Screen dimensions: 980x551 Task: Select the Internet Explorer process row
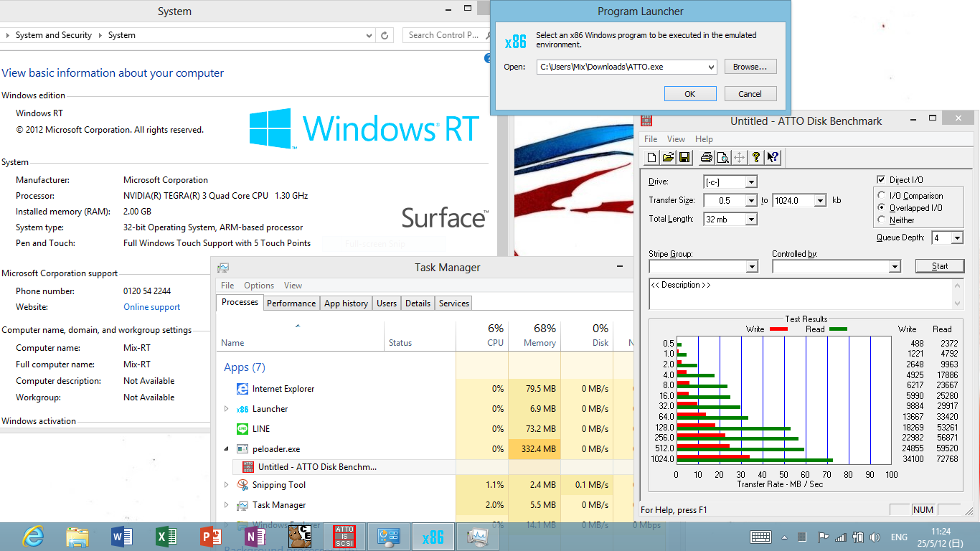[x=425, y=389]
